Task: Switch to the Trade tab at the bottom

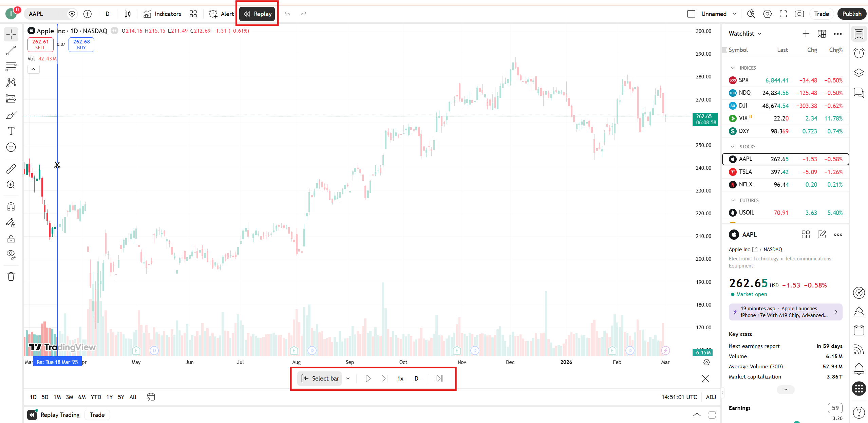Action: coord(97,415)
